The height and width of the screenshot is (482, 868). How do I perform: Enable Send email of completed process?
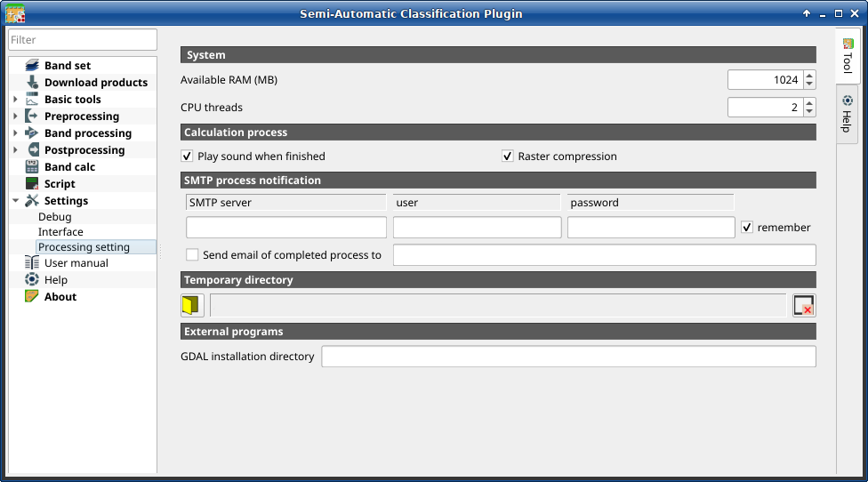coord(192,254)
